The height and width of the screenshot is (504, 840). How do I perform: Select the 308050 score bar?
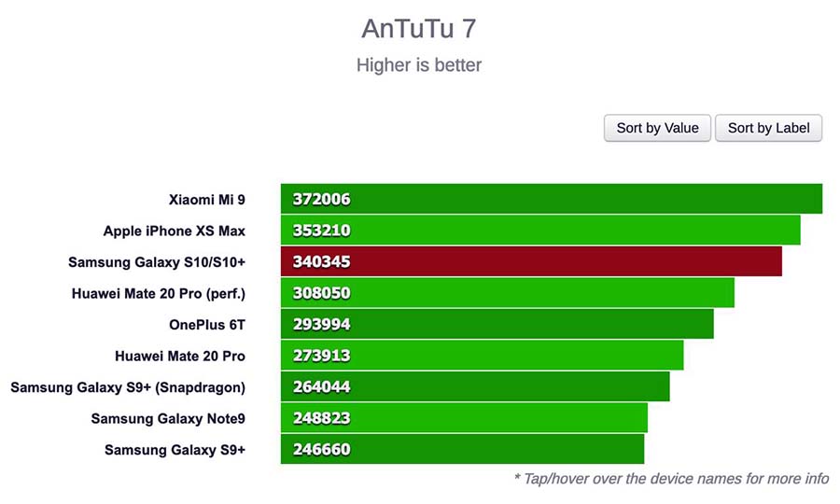coord(508,292)
